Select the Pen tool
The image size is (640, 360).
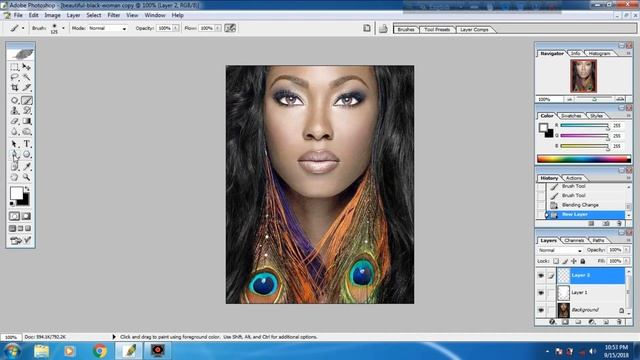click(x=14, y=154)
